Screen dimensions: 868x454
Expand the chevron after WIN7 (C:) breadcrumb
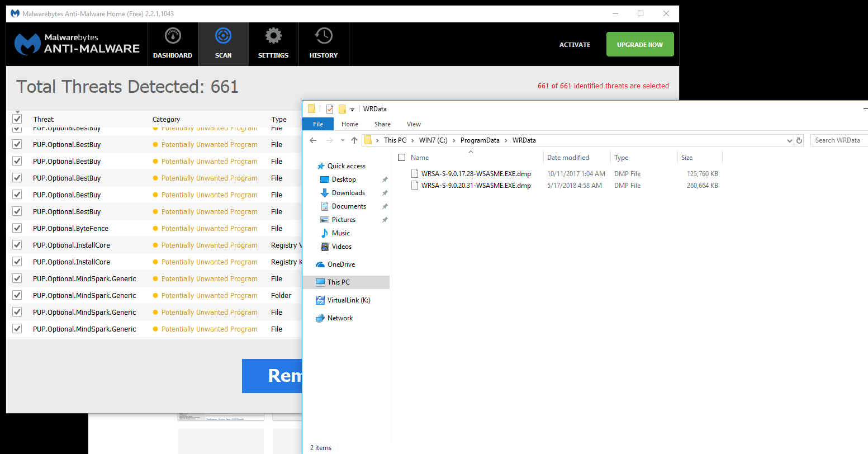pos(454,140)
